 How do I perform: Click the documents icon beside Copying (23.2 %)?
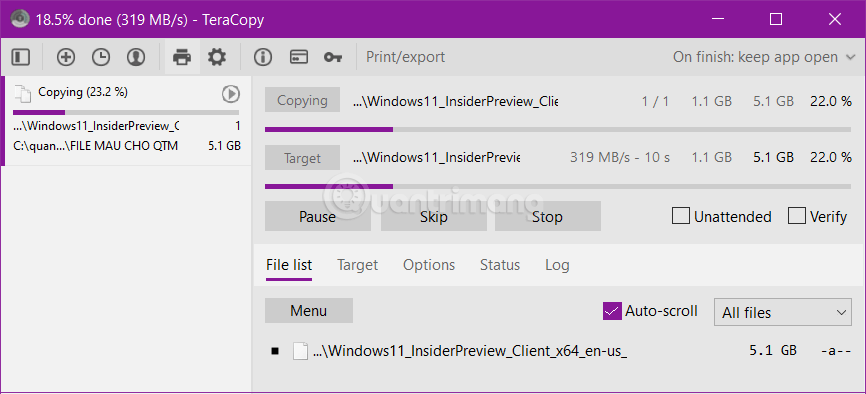tap(23, 93)
